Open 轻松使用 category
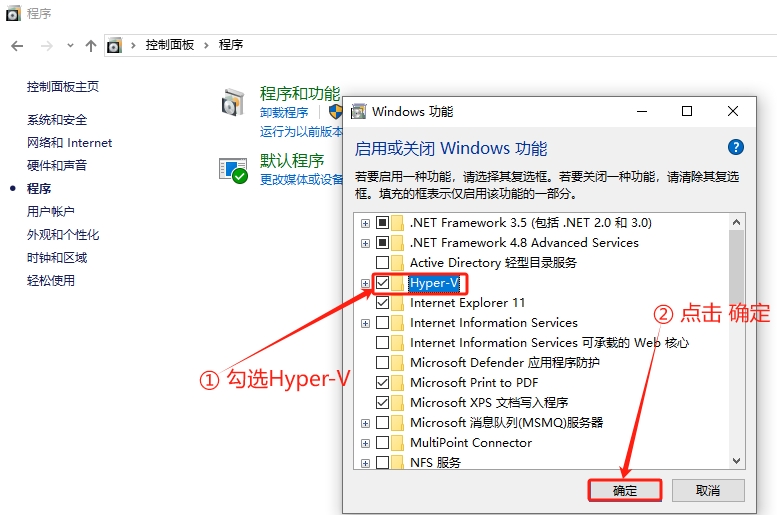Image resolution: width=777 pixels, height=515 pixels. (x=51, y=281)
